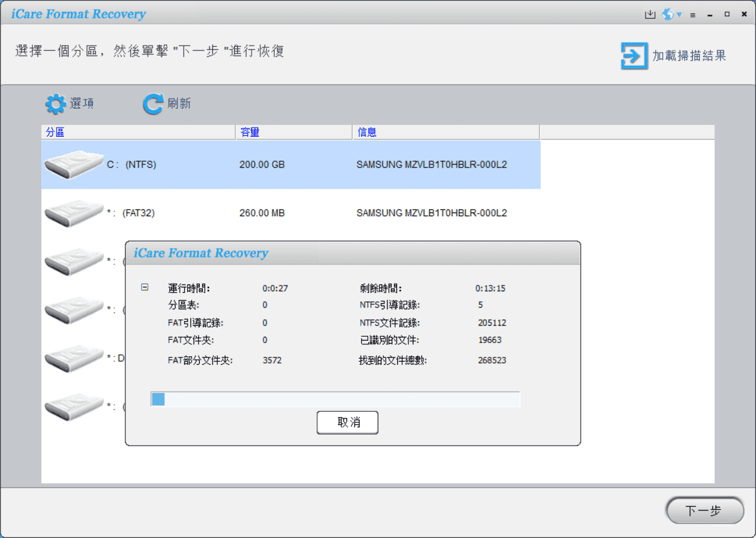Select the FAT32 260.00 MB drive icon

(73, 213)
